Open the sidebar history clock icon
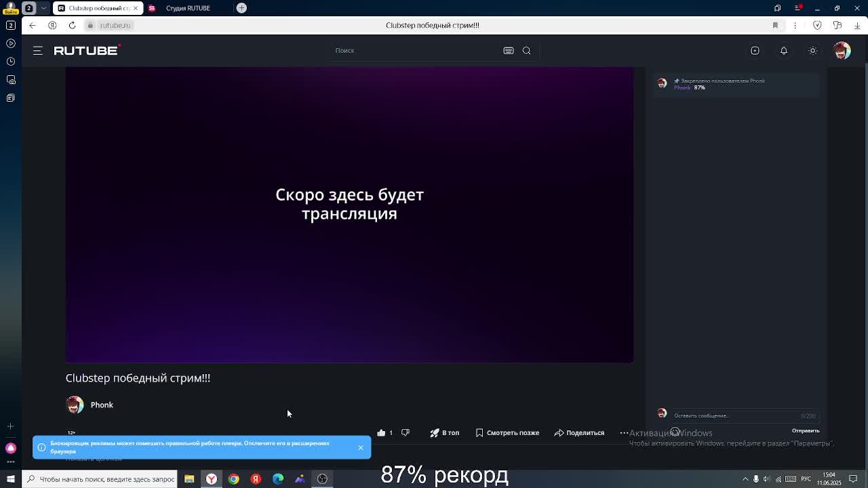 pyautogui.click(x=10, y=62)
